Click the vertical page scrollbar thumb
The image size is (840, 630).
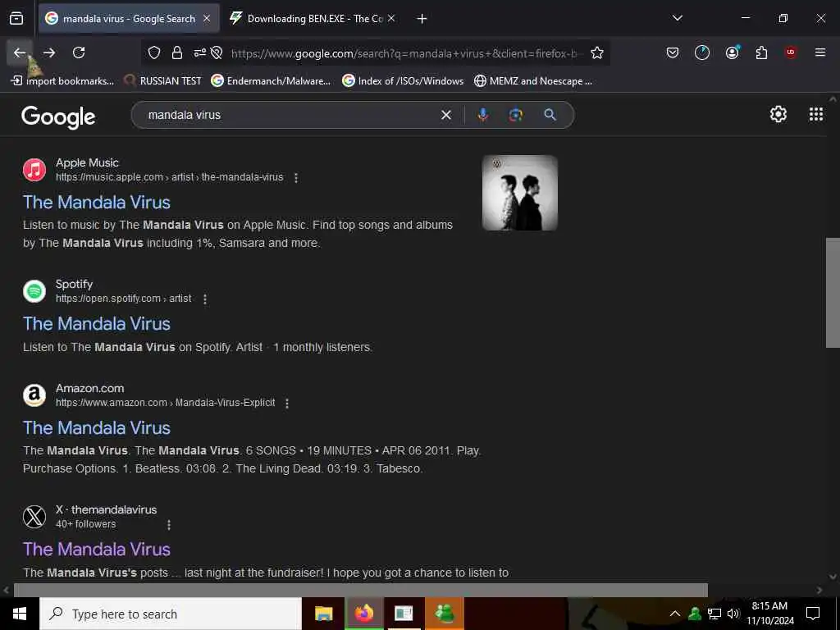[833, 293]
